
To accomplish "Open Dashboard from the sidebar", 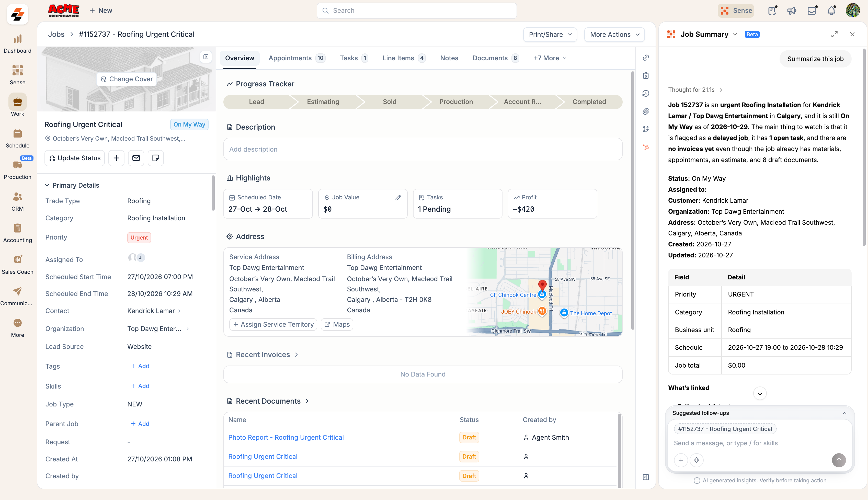I will coord(18,44).
